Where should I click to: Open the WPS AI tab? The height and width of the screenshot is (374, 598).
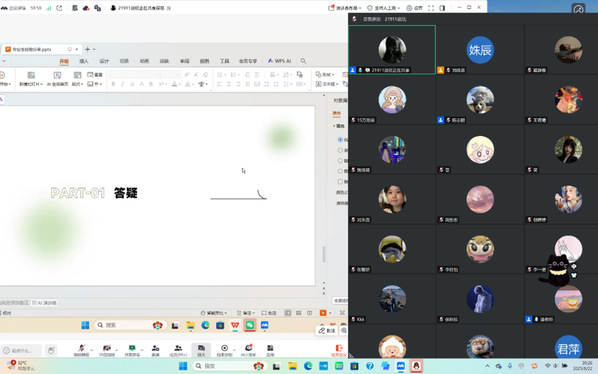pos(280,61)
